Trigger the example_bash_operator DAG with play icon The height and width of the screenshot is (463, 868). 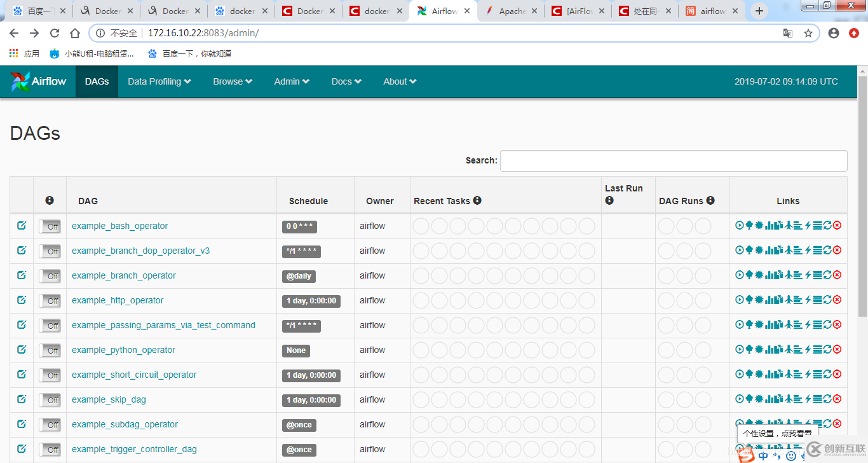pos(740,225)
